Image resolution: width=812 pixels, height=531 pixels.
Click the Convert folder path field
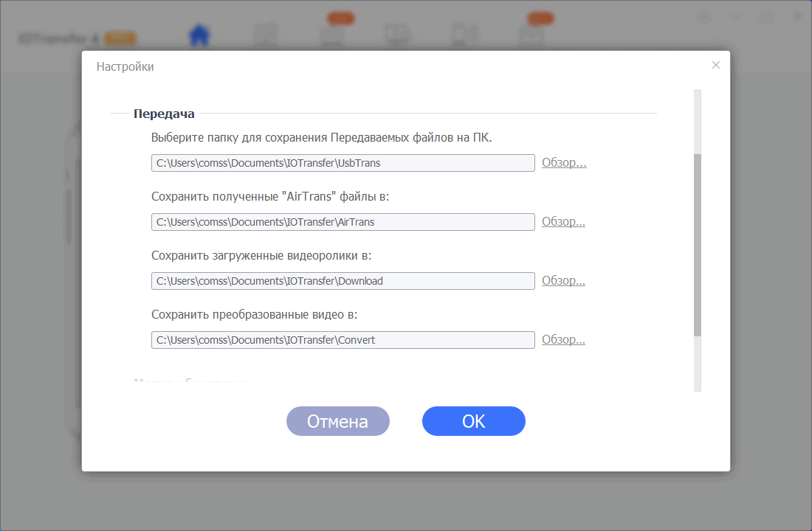[343, 340]
